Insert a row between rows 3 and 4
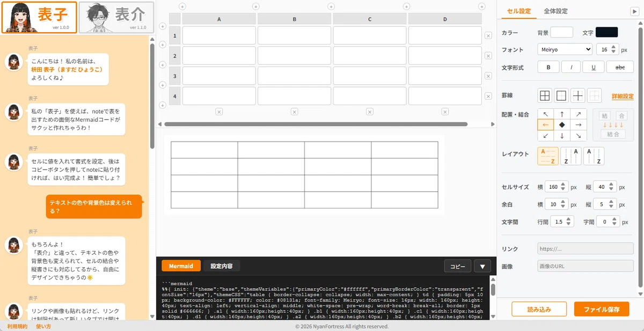 tap(163, 86)
